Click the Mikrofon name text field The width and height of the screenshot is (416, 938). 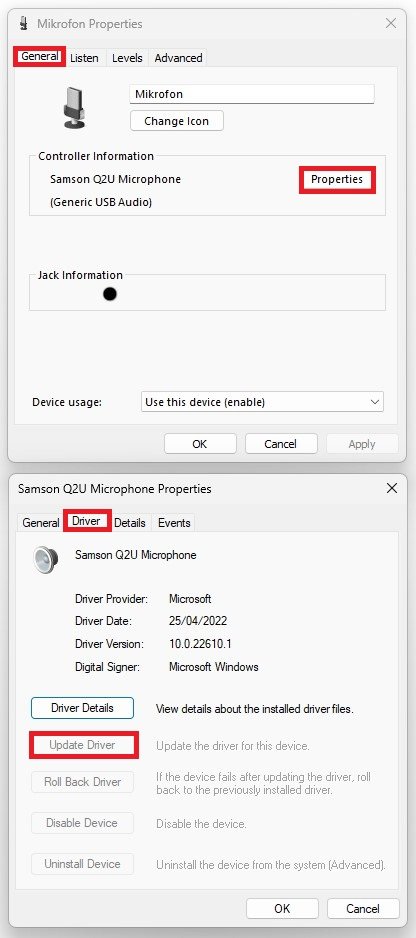(252, 94)
